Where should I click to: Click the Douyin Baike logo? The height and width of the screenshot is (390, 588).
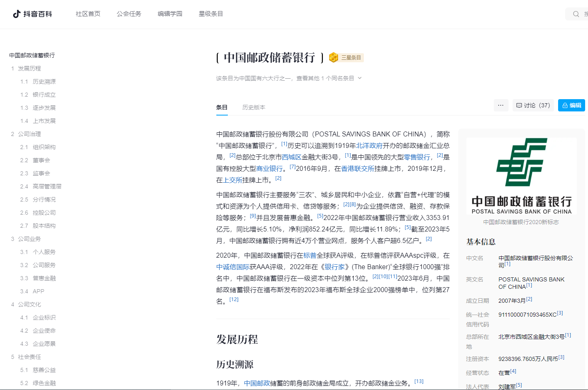[x=32, y=14]
